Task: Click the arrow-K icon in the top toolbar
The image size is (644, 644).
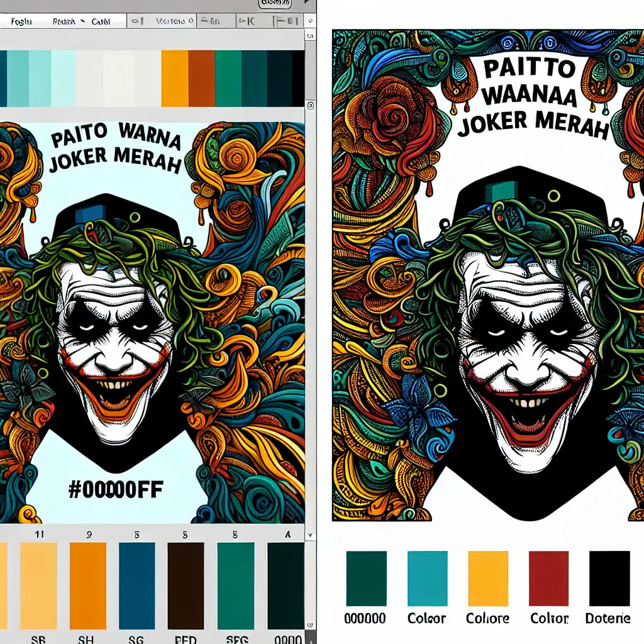Action: 247,21
